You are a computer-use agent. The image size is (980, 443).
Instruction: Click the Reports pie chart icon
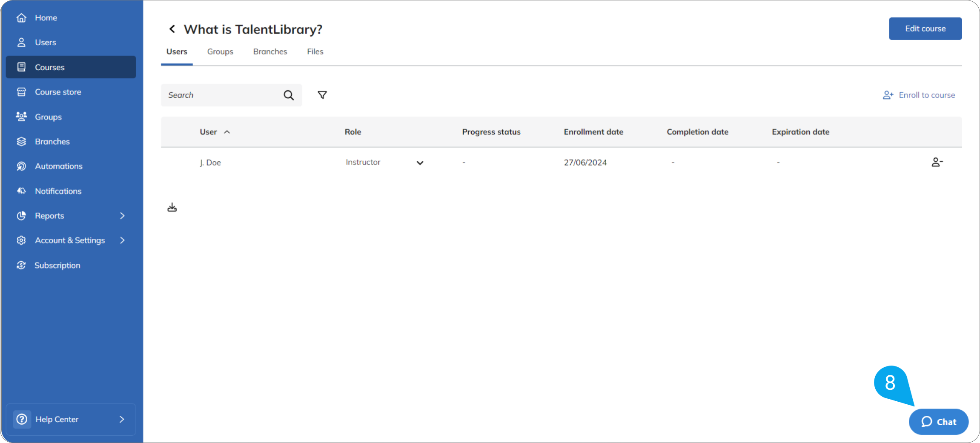[21, 216]
